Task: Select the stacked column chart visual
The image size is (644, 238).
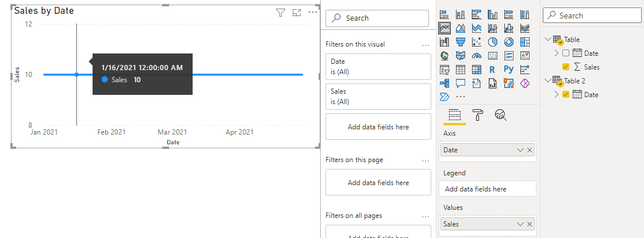Action: click(x=461, y=15)
